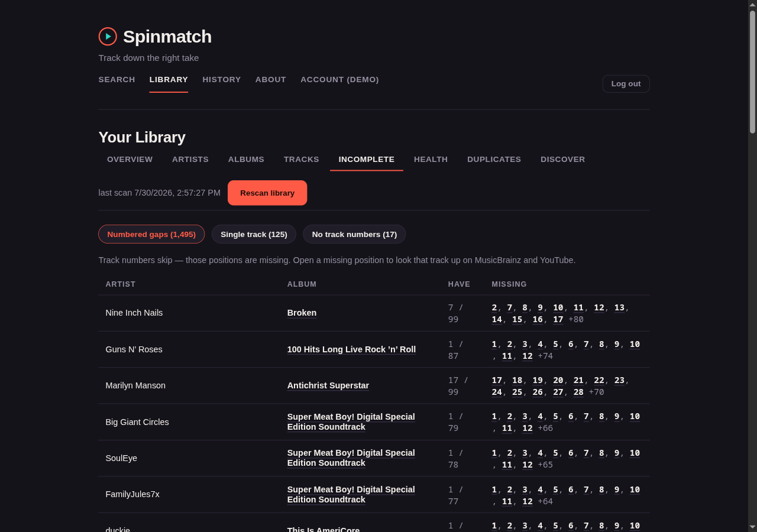This screenshot has height=532, width=757.
Task: Open Big Giant Circles' Super Meat Boy album
Action: 351,422
